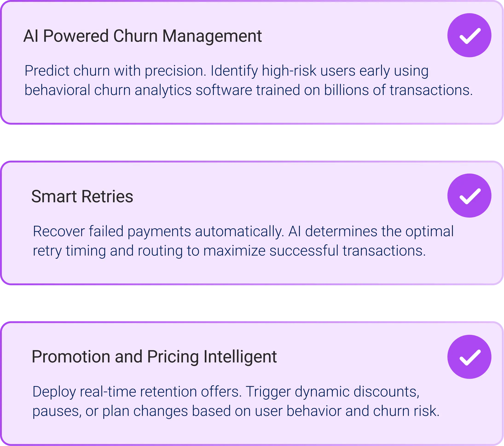504x446 pixels.
Task: Click the "Deploy real-time retention offers." sentence
Action: (x=137, y=392)
